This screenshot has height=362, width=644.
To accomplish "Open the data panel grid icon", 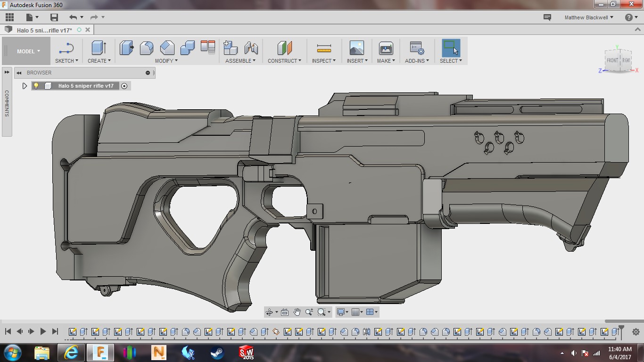I will (9, 17).
